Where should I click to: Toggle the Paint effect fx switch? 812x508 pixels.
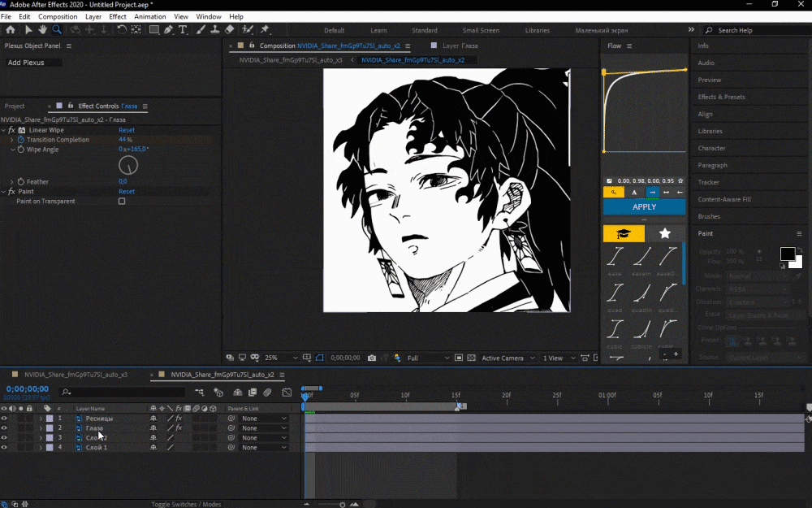11,191
